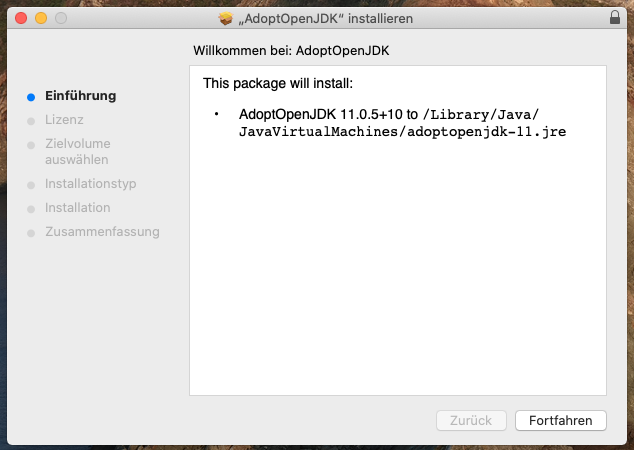This screenshot has height=450, width=634.
Task: Click the grey bullet beside Installationstyp
Action: coord(32,184)
